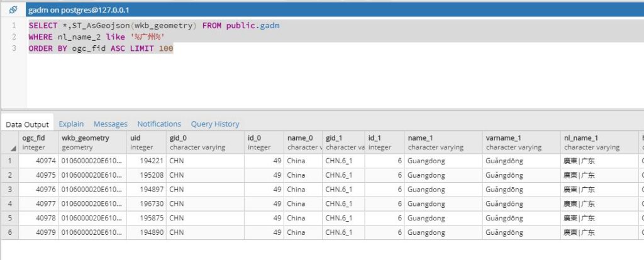
Task: Click the ogc_fid cell 40974
Action: 38,161
